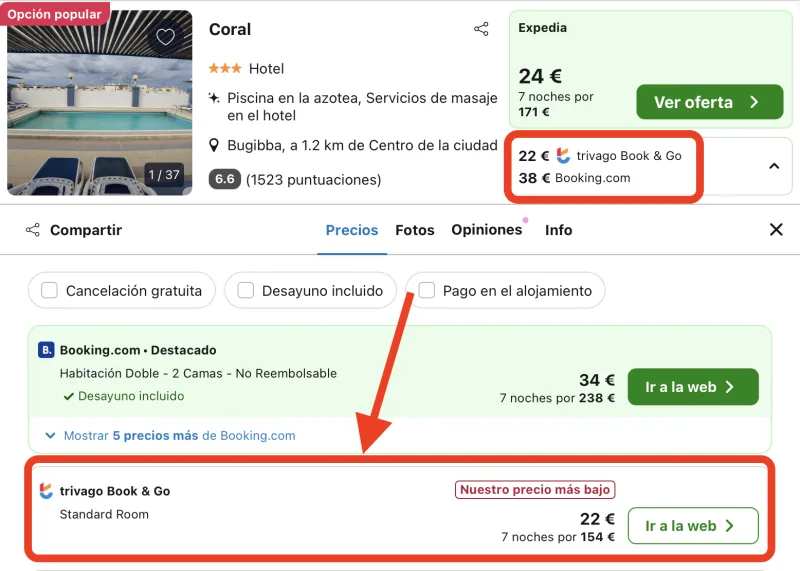Click the location pin icon near Bugibba
The width and height of the screenshot is (800, 571).
pos(214,145)
